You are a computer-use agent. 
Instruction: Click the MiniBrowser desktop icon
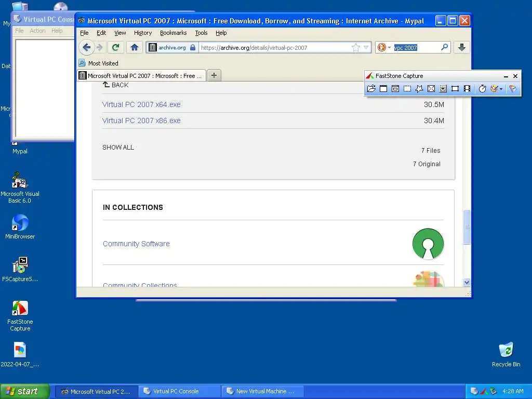coord(20,227)
